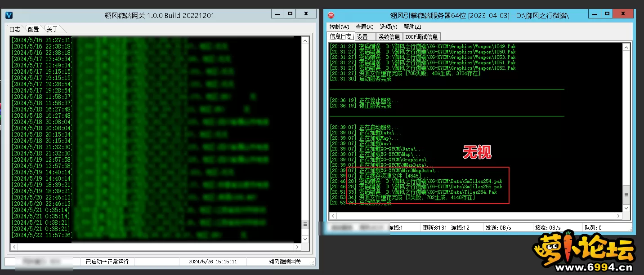Click the log line 正在加载XG-XYCM\Graphics\...
644x275 pixels.
(x=382, y=160)
